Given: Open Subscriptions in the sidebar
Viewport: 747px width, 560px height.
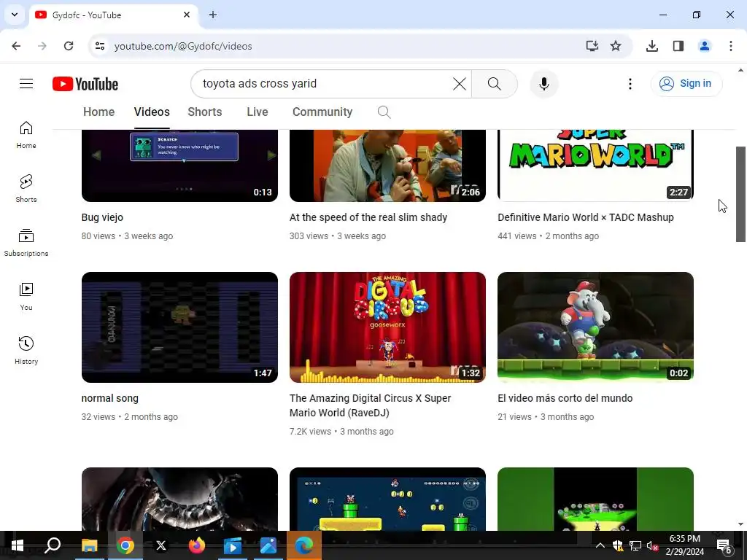Looking at the screenshot, I should 26,242.
